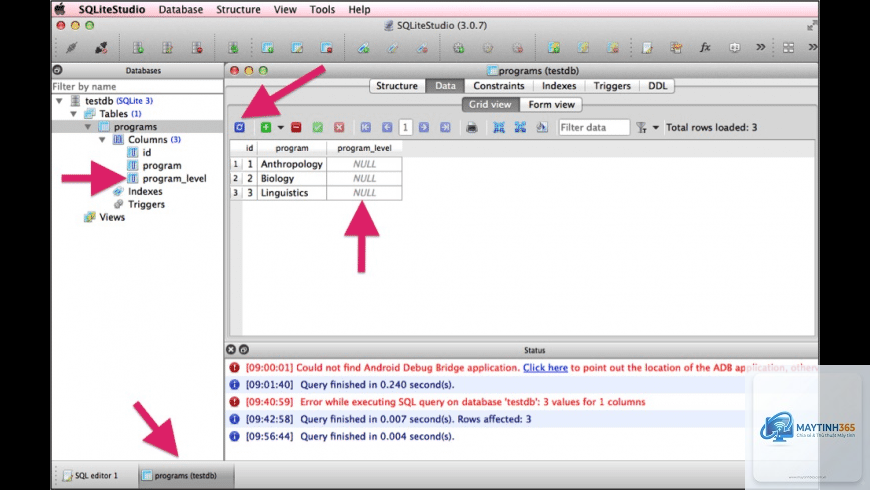Image resolution: width=870 pixels, height=490 pixels.
Task: Collapse the testdb database node
Action: pos(59,100)
